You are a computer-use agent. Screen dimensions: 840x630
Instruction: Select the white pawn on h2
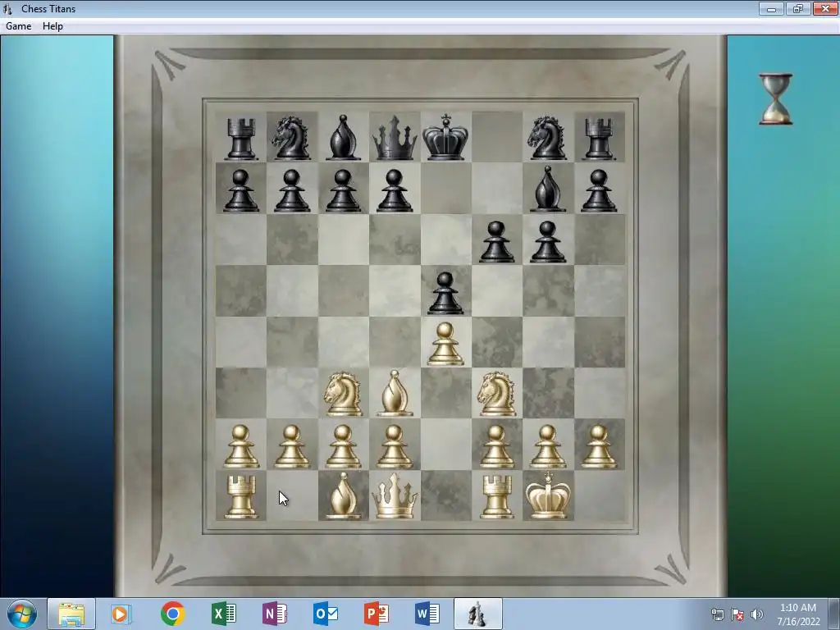pos(599,446)
